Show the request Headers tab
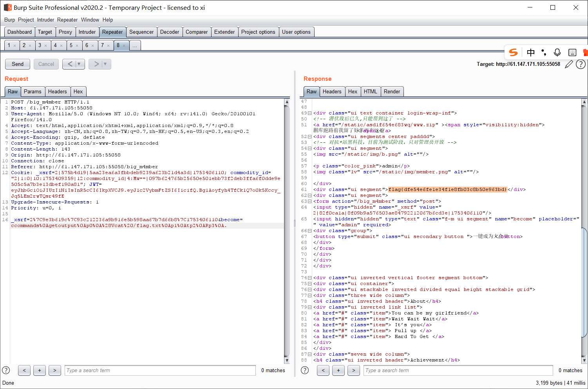 point(58,91)
